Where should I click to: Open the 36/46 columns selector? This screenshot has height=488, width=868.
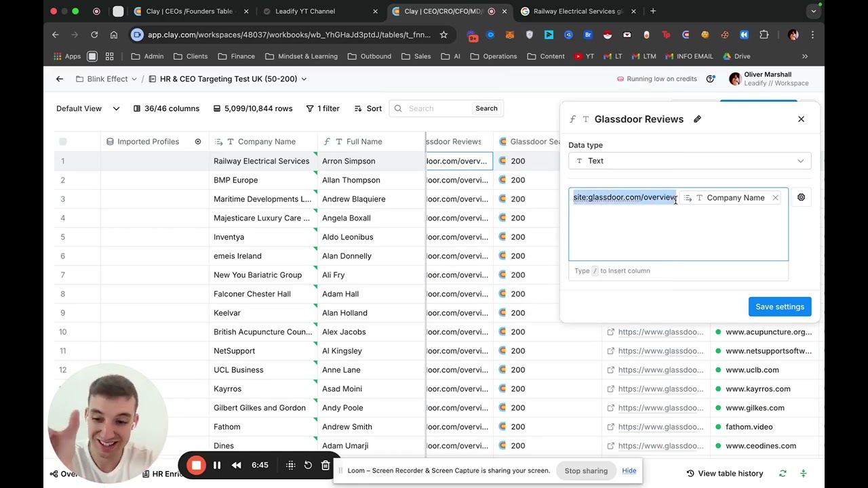(166, 108)
